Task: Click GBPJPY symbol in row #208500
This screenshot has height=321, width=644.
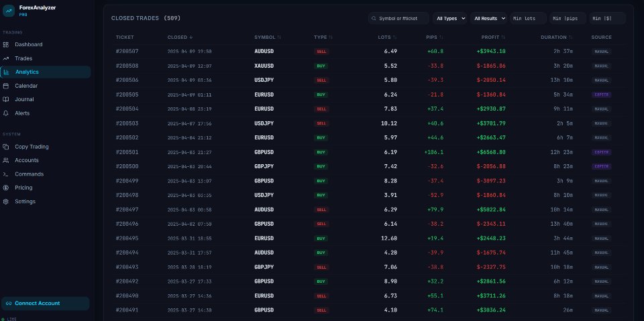Action: [x=264, y=166]
